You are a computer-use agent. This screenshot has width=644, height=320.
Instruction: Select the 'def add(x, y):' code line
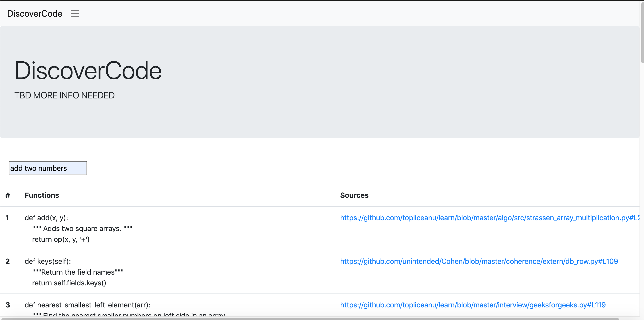coord(46,218)
